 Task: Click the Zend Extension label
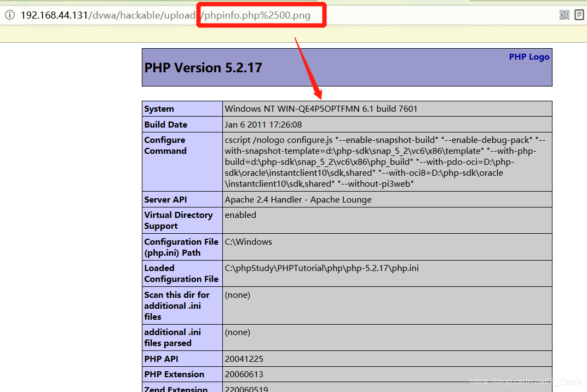(x=176, y=389)
